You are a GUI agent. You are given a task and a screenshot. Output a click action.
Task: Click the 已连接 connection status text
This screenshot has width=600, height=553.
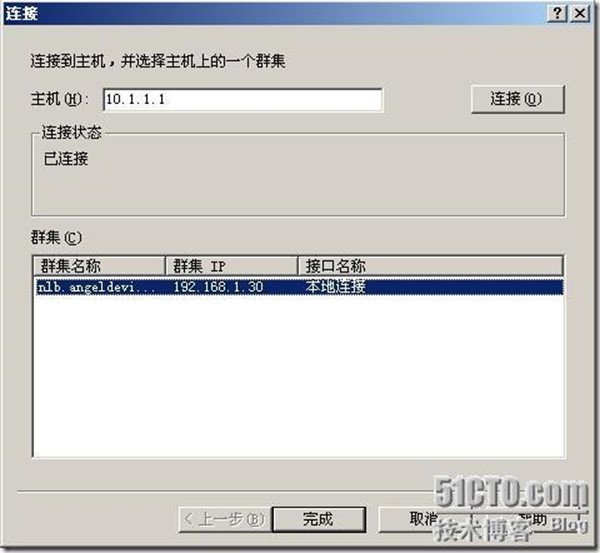point(66,158)
